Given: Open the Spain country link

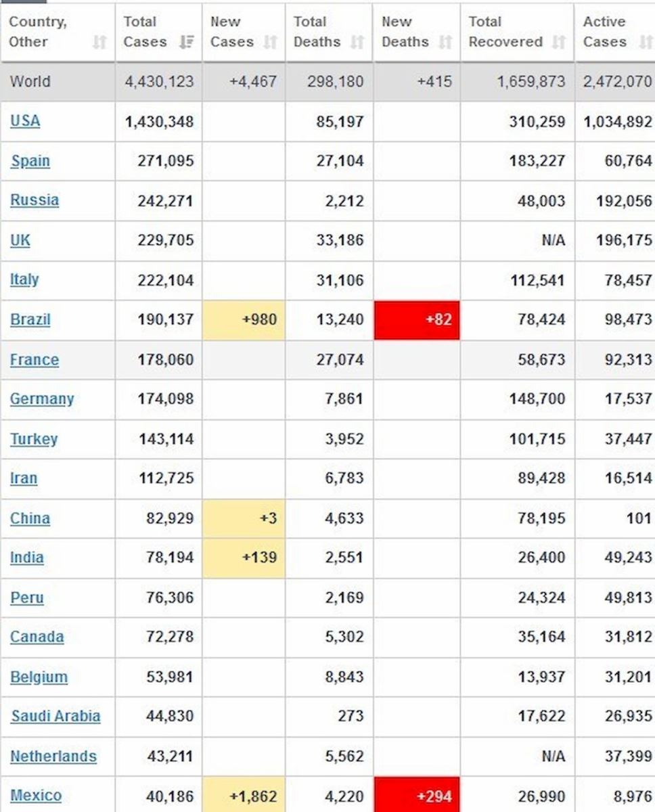Looking at the screenshot, I should [x=30, y=161].
